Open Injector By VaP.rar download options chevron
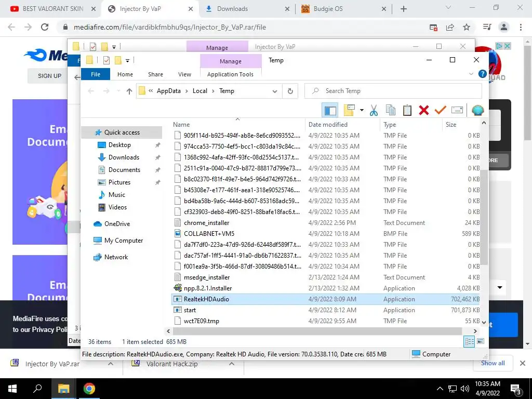Screen dimensions: 532x399 111,364
